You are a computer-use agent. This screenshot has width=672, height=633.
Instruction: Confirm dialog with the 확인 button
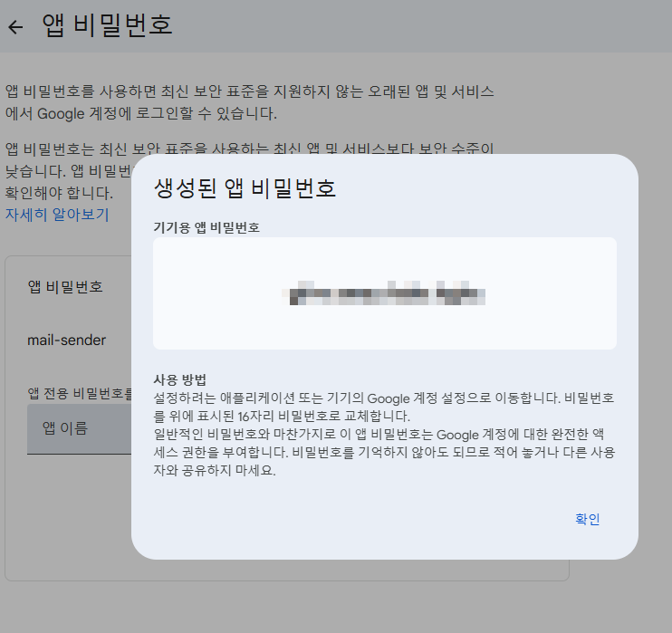587,519
